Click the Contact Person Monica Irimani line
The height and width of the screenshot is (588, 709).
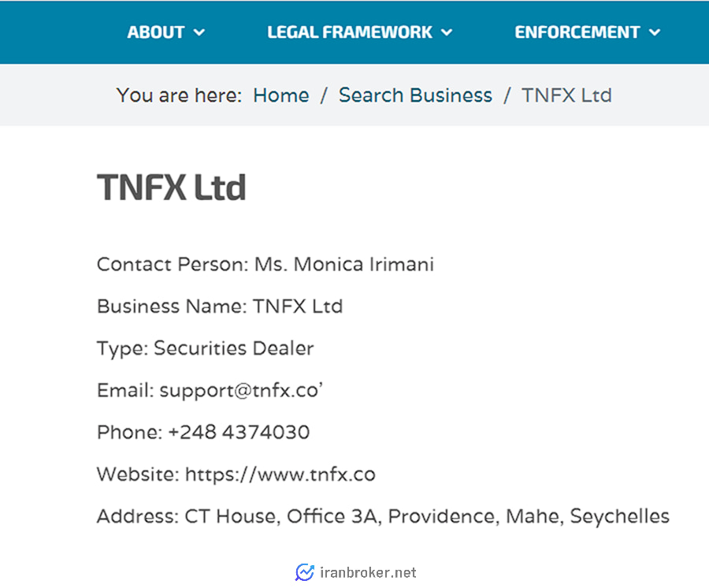[265, 265]
